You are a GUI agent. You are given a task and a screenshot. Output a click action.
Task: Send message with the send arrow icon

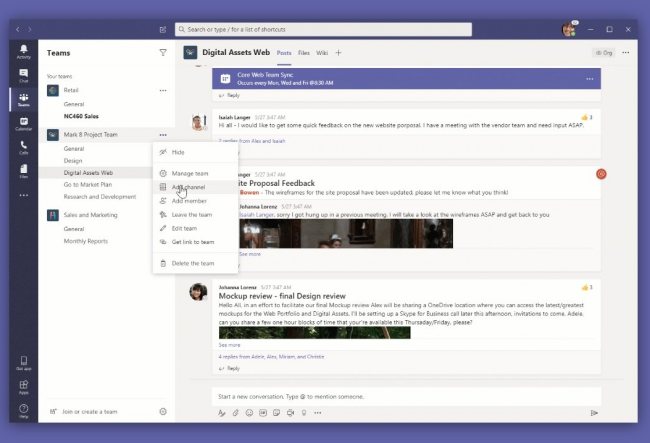tap(594, 413)
